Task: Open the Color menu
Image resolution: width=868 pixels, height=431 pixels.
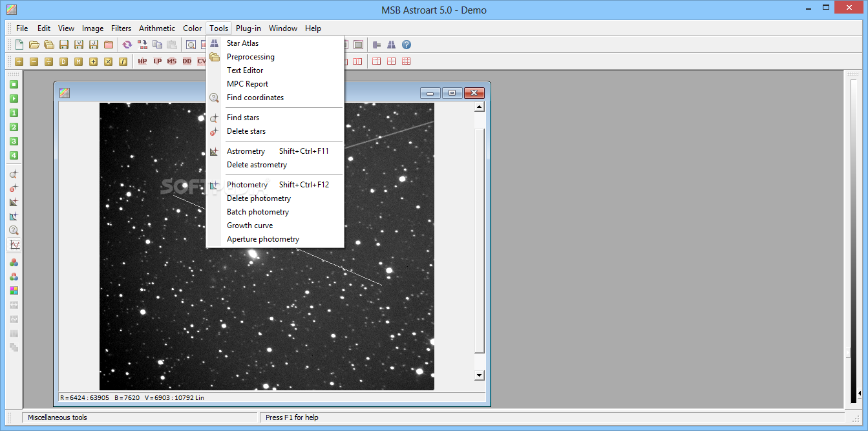Action: click(193, 28)
